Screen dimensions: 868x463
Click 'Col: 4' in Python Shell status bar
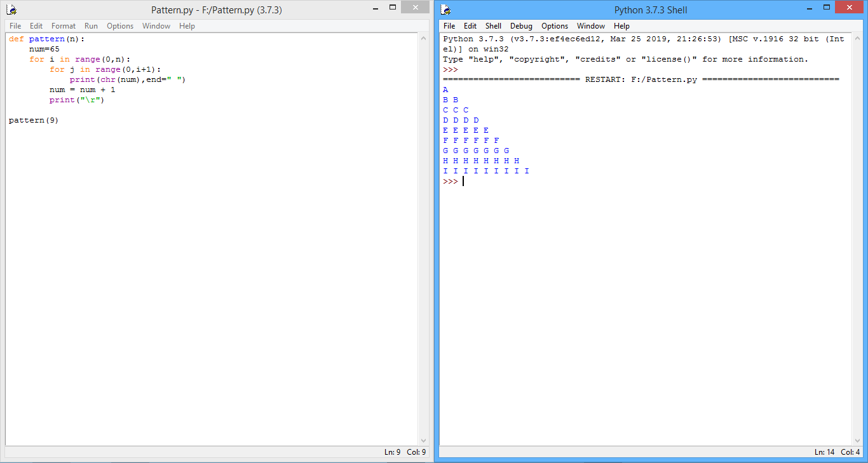(x=850, y=452)
